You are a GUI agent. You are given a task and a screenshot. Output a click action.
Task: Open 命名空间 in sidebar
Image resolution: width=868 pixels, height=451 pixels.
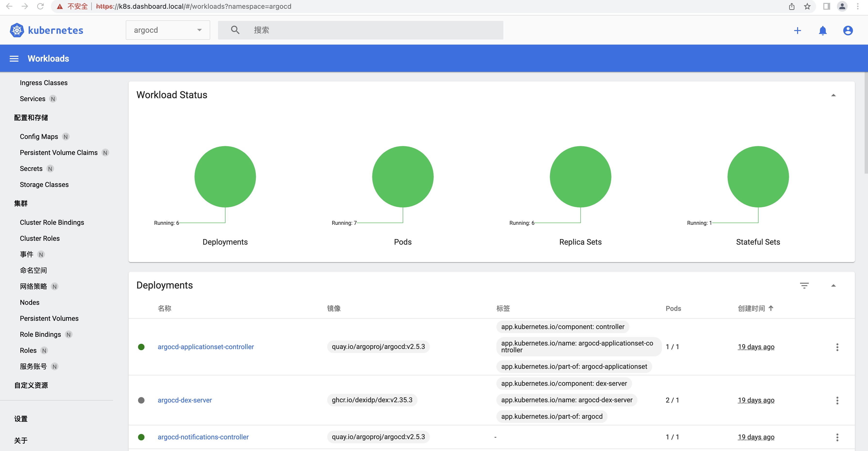point(33,271)
